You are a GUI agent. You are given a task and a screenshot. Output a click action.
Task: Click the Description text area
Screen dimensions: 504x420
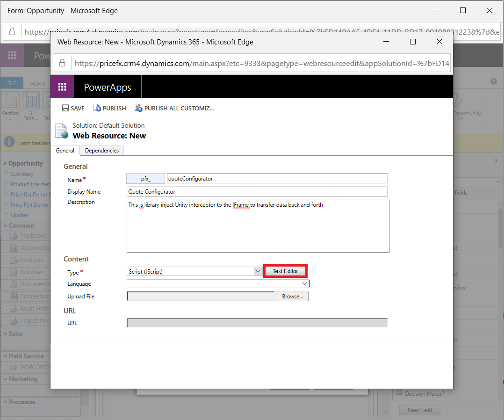(x=258, y=226)
